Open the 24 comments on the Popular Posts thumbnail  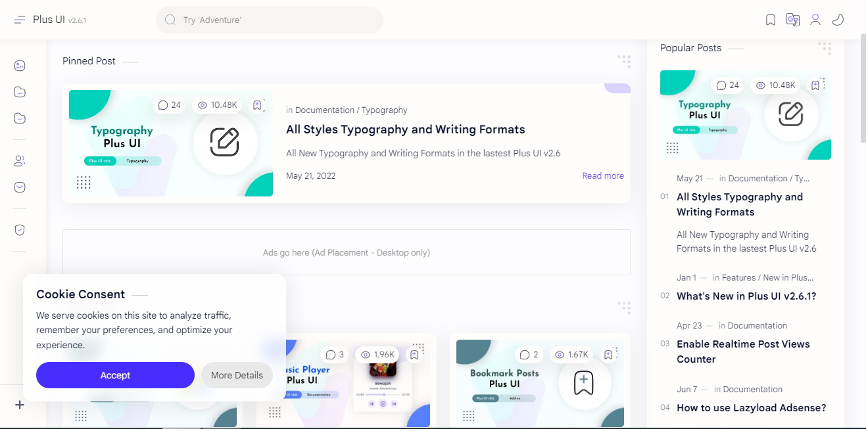[x=728, y=85]
